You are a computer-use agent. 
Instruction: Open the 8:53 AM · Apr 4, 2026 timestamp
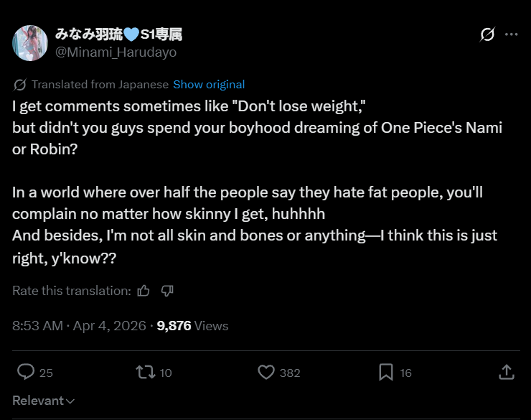pyautogui.click(x=79, y=325)
